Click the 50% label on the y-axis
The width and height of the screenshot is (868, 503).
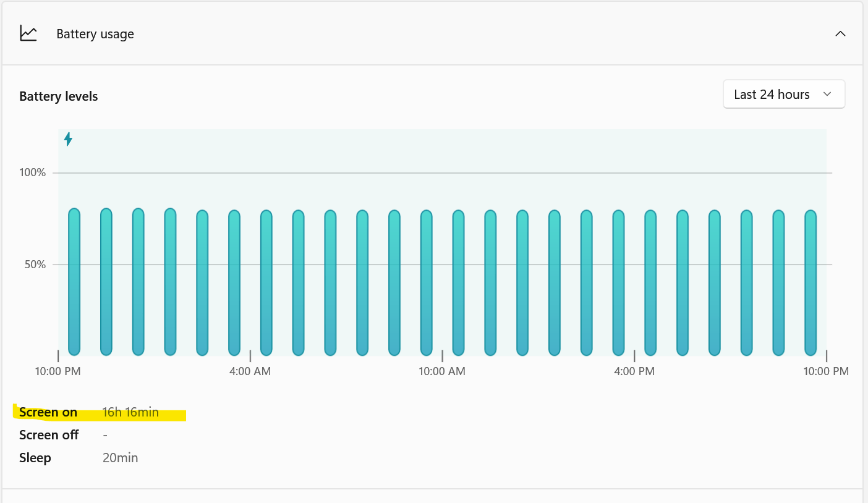click(x=34, y=264)
